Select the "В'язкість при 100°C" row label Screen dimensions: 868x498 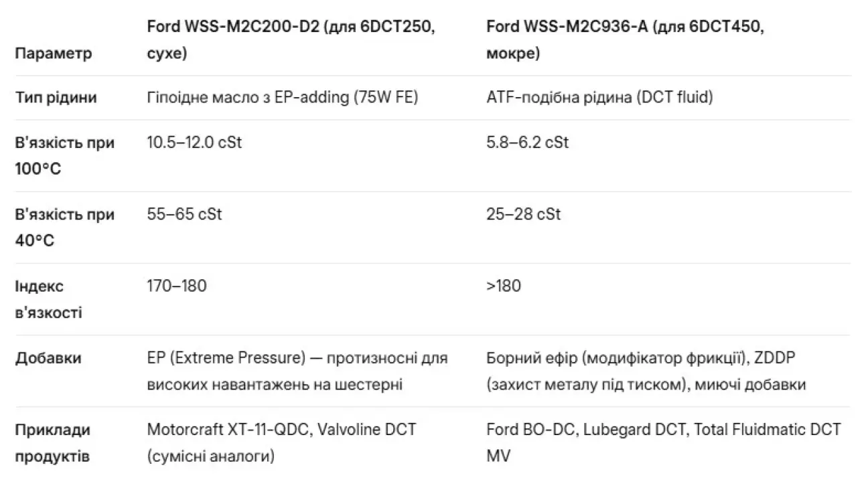pyautogui.click(x=64, y=156)
